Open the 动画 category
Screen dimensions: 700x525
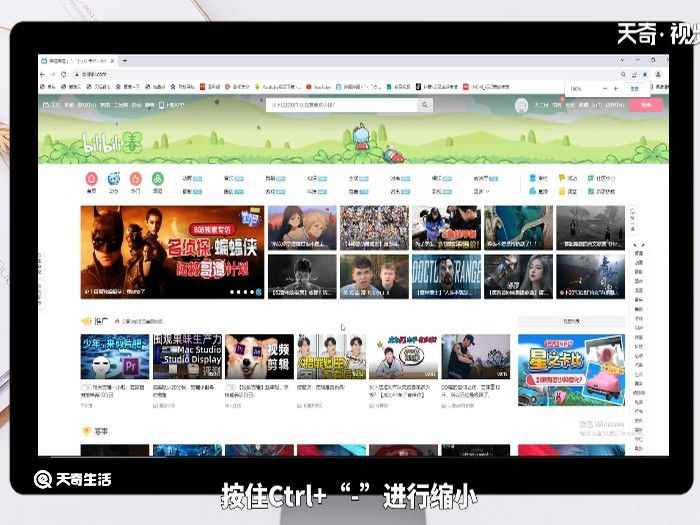coord(192,178)
